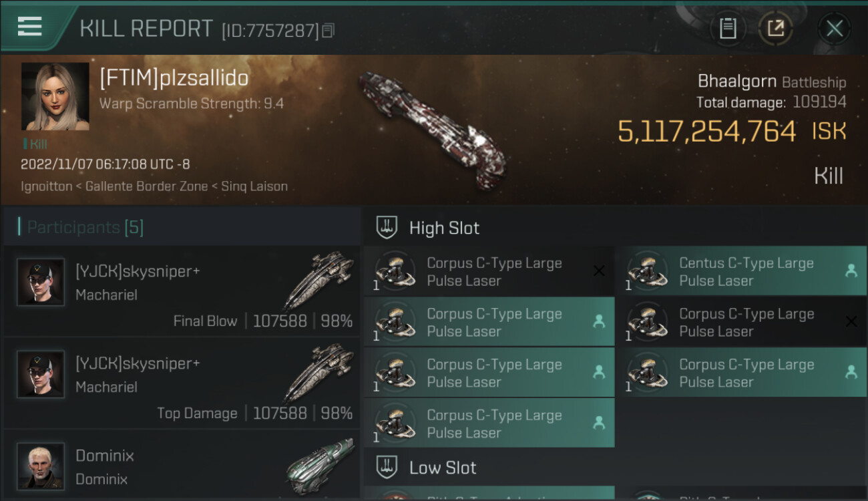Select the Dominix participant portrait
The width and height of the screenshot is (868, 501).
click(41, 466)
